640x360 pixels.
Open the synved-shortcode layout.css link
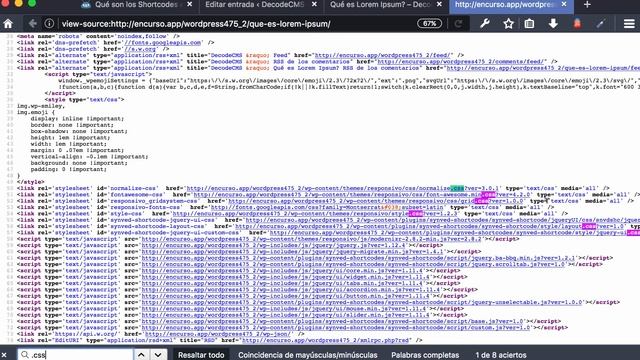(430, 226)
